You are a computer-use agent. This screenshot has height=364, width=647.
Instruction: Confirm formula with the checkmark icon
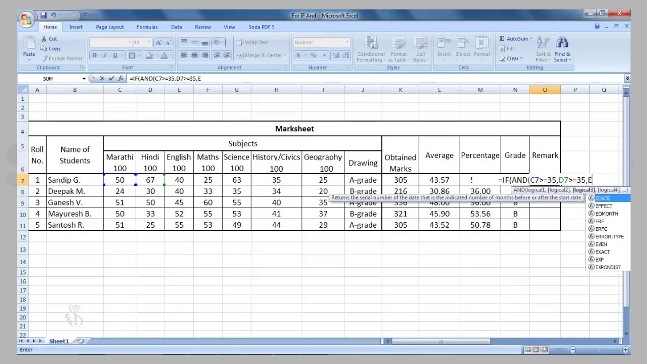pyautogui.click(x=111, y=78)
